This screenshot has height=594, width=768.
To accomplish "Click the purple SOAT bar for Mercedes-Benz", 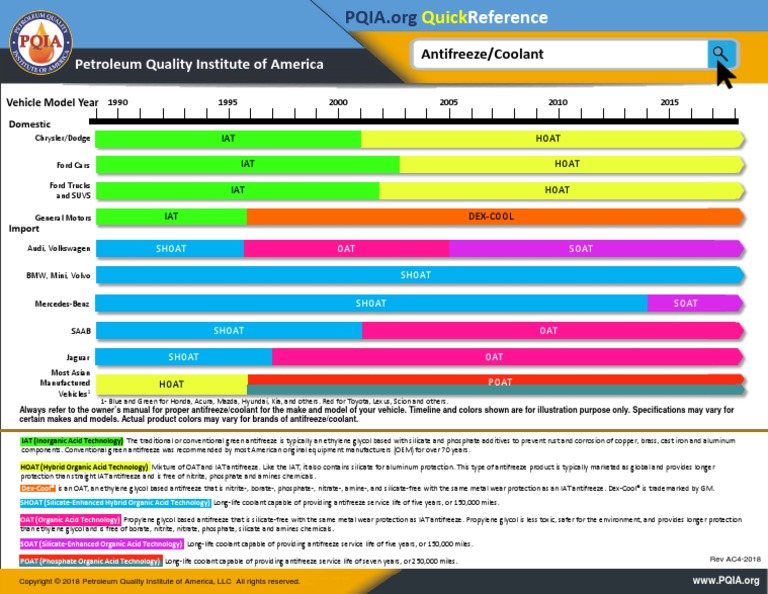I will (x=696, y=304).
